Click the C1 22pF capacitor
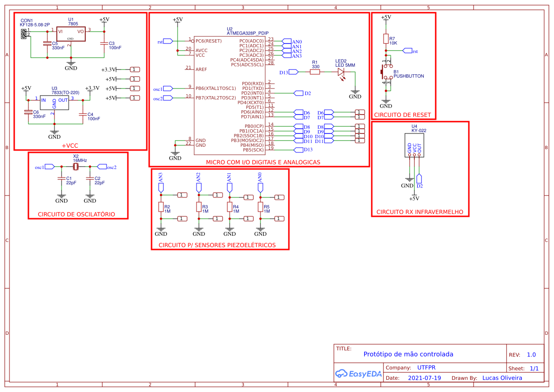The image size is (554, 392). [x=61, y=178]
